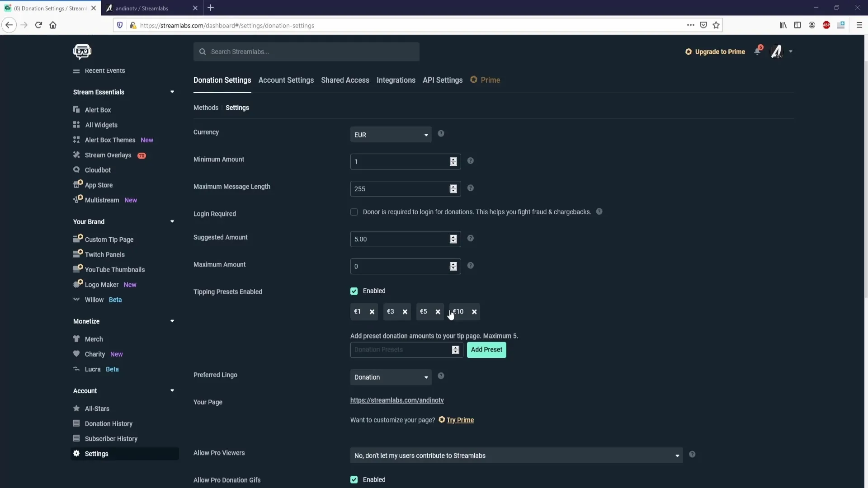Open the Currency EUR dropdown
Viewport: 868px width, 488px height.
391,135
